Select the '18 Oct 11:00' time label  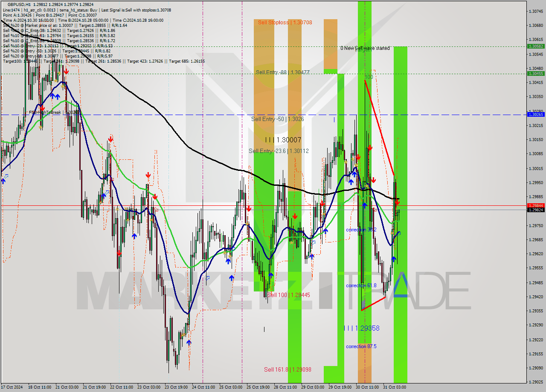tap(40, 387)
